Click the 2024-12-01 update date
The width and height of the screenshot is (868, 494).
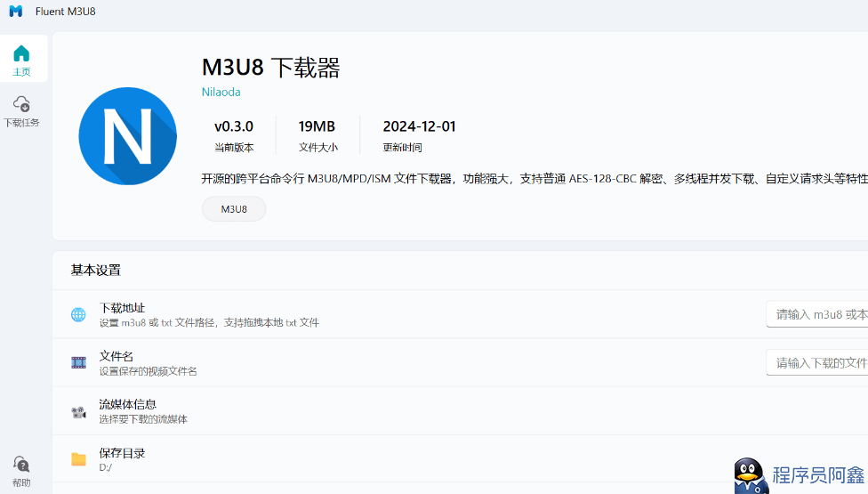click(x=419, y=126)
